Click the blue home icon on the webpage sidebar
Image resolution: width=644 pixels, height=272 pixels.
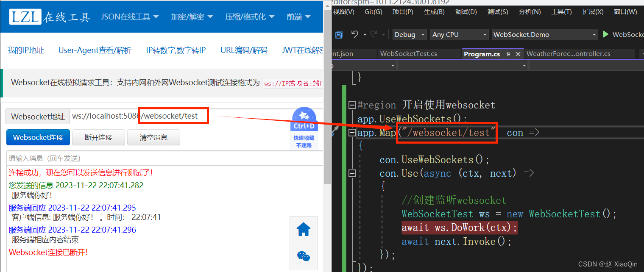304,229
